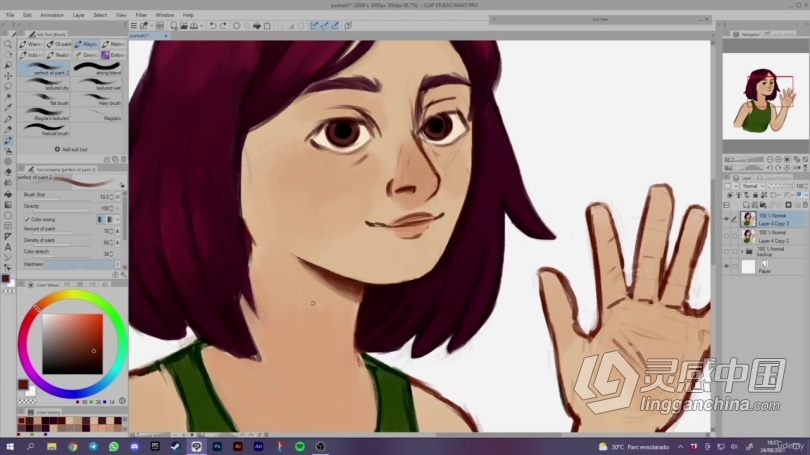Click the Delete layer trash icon
The width and height of the screenshot is (810, 455).
coord(805,205)
